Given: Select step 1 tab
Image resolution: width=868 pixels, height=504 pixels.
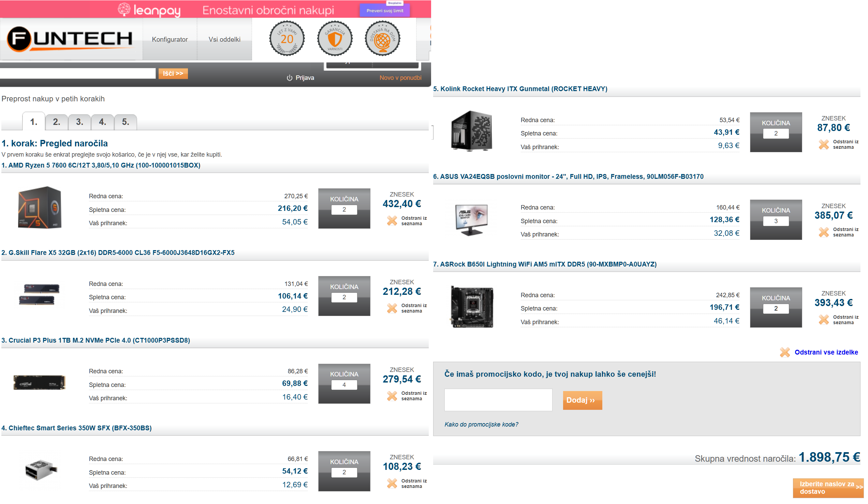Looking at the screenshot, I should click(x=34, y=122).
